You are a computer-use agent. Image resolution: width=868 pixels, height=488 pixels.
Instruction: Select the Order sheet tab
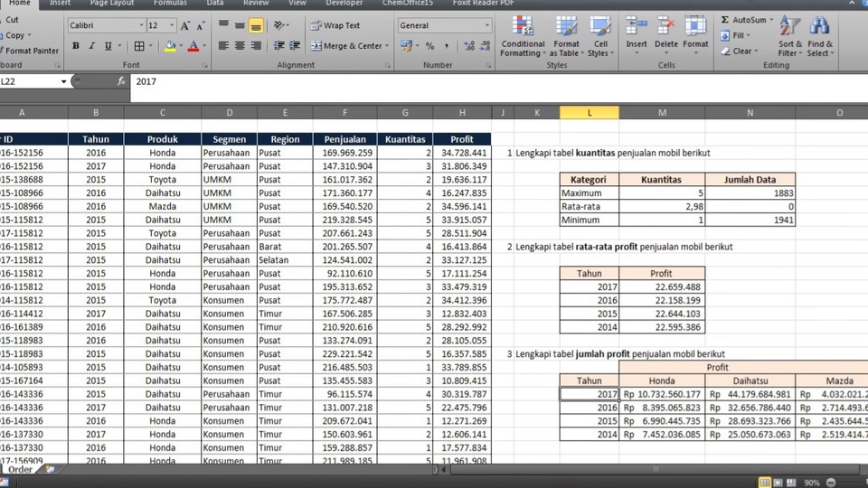click(20, 469)
